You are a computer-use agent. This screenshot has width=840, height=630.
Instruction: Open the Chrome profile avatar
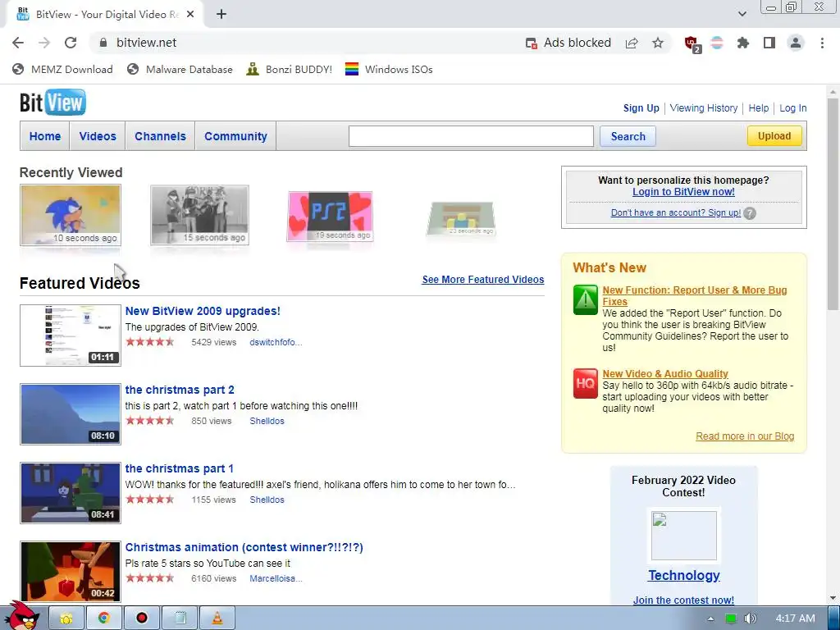(796, 43)
